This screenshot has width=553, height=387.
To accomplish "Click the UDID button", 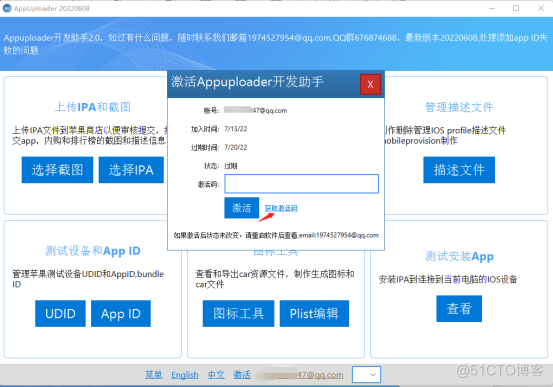I will (x=60, y=314).
